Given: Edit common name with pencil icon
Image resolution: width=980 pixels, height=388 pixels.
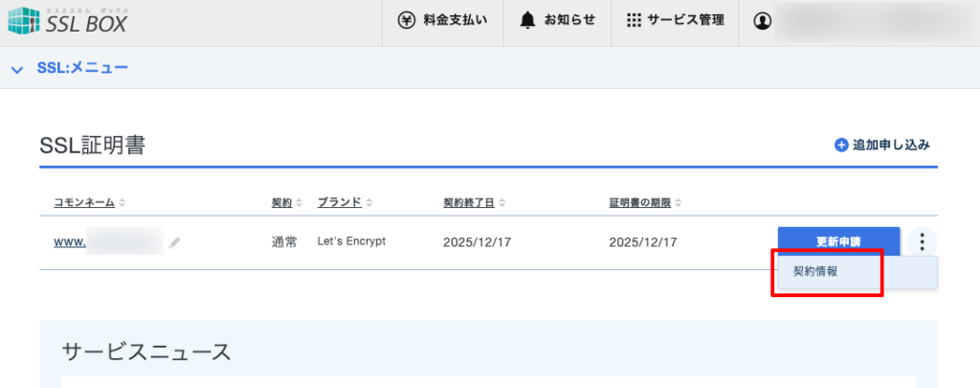Looking at the screenshot, I should coord(174,243).
